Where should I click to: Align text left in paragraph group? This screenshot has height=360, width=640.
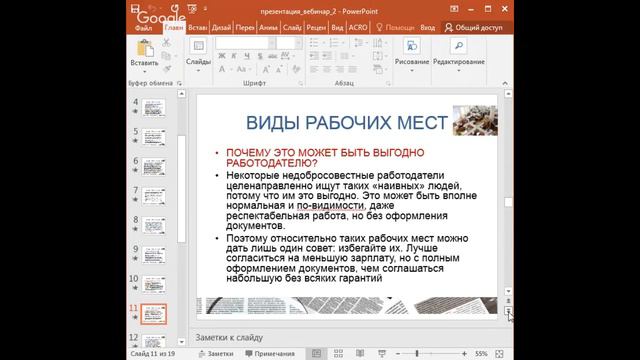click(314, 69)
